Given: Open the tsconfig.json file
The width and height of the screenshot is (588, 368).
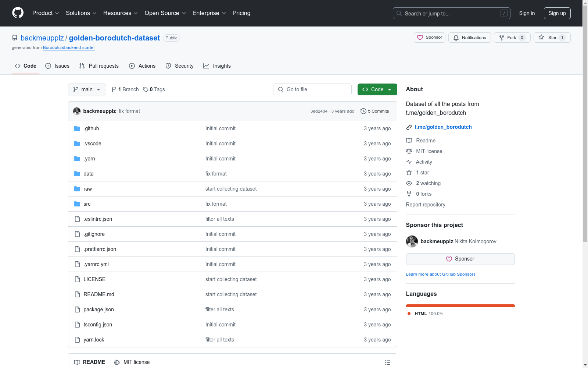Looking at the screenshot, I should click(x=98, y=325).
